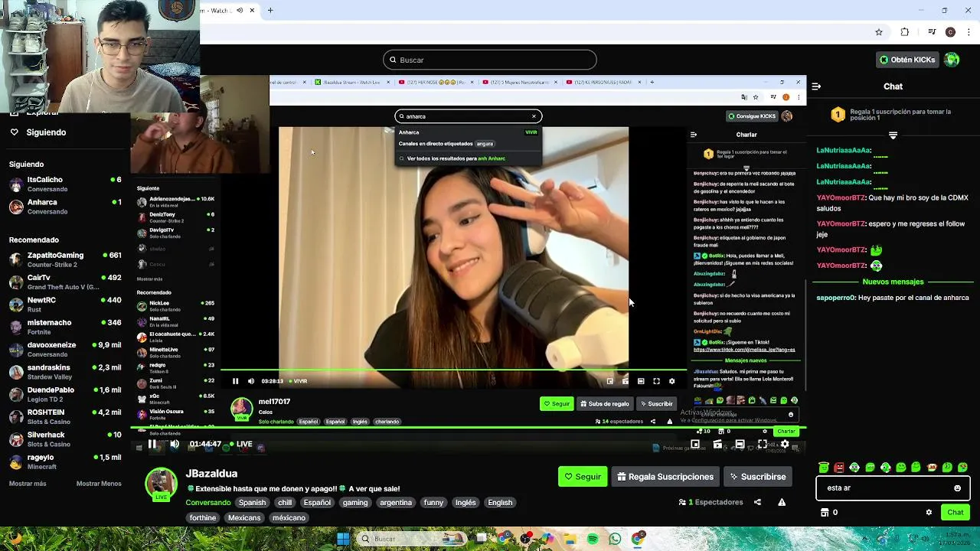Send message with green Chat button

(955, 512)
